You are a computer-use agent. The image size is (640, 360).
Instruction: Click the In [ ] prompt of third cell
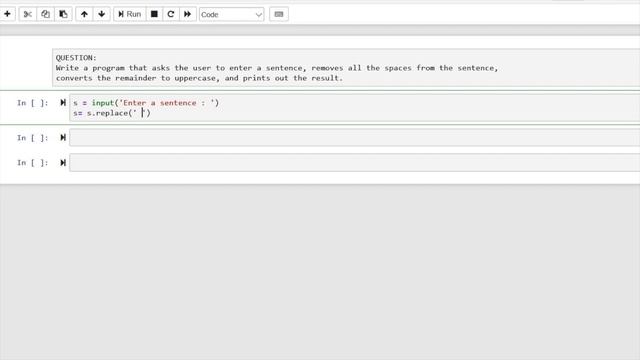[x=33, y=163]
